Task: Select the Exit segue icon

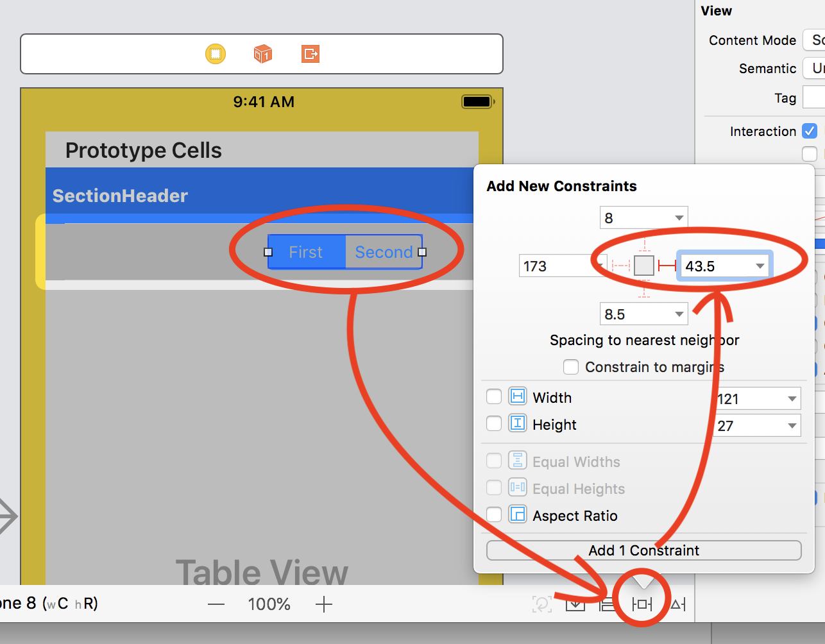Action: coord(310,54)
